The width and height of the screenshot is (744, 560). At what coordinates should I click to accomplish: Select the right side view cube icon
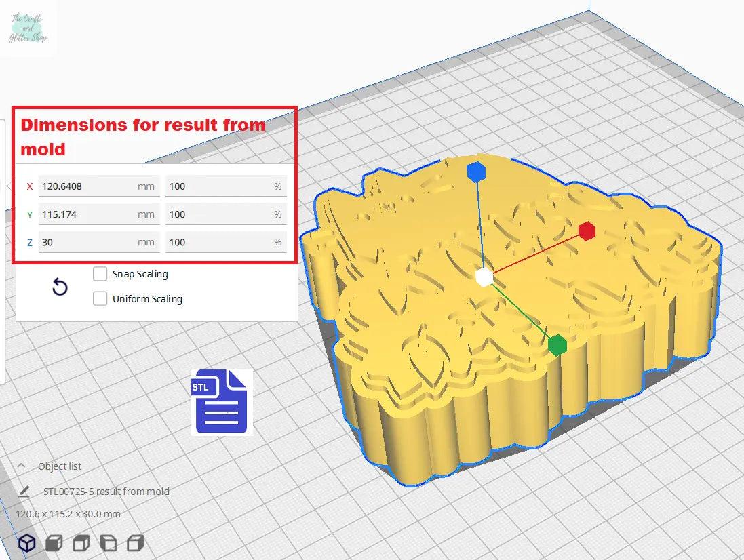pos(136,542)
